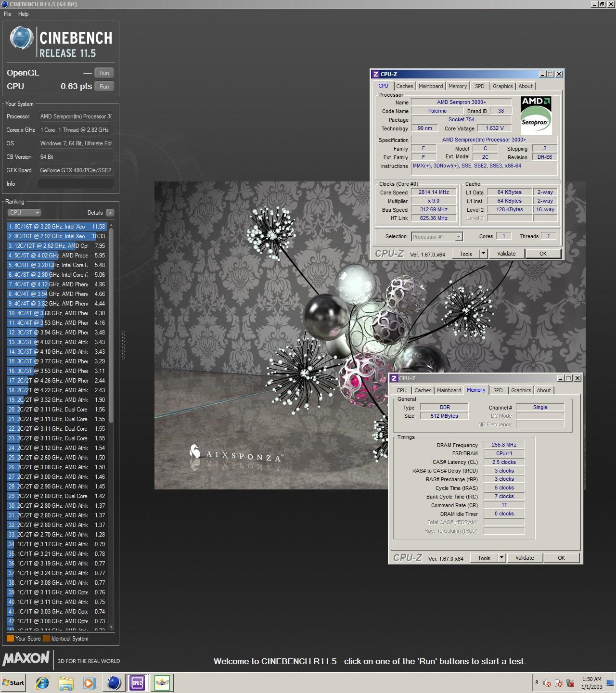
Task: Click the upper CPU-Z title bar icon
Action: tap(376, 74)
